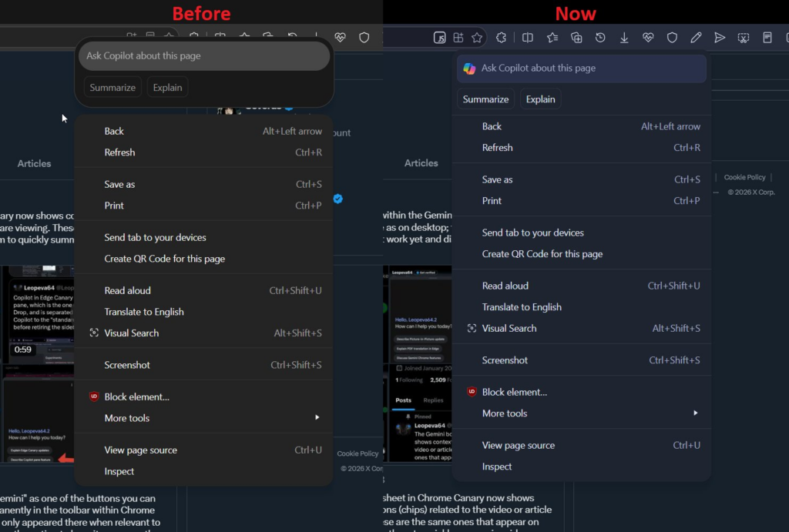Choose View page source in Now menu
The width and height of the screenshot is (789, 532).
pyautogui.click(x=582, y=445)
